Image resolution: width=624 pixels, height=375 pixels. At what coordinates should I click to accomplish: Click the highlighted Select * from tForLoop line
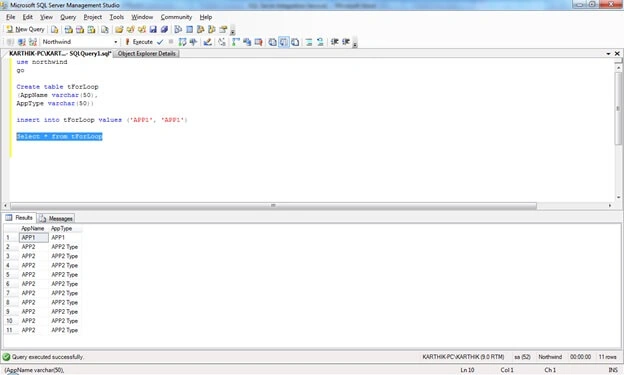[59, 137]
